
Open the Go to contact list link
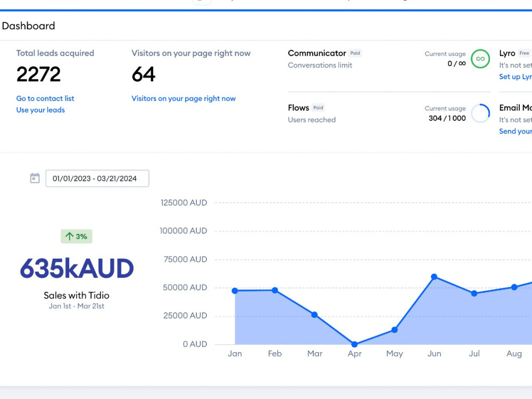click(45, 98)
